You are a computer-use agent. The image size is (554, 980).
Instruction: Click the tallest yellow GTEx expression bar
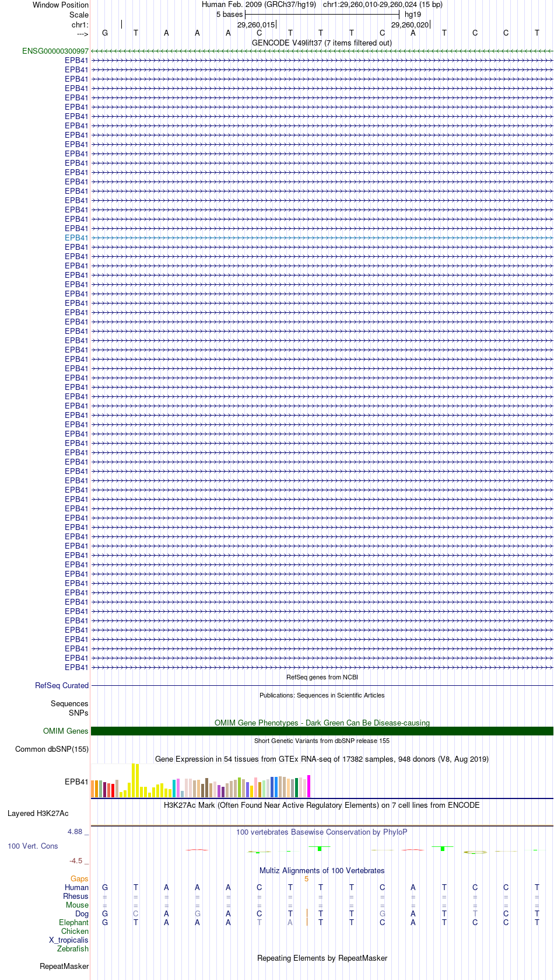click(x=134, y=780)
